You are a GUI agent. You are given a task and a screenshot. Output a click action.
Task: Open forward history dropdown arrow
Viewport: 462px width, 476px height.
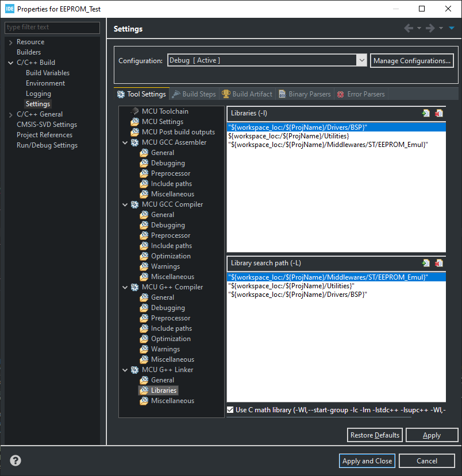pos(441,28)
